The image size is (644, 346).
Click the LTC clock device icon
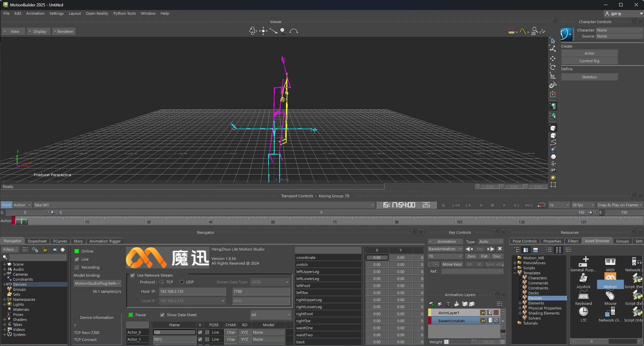coord(583,312)
